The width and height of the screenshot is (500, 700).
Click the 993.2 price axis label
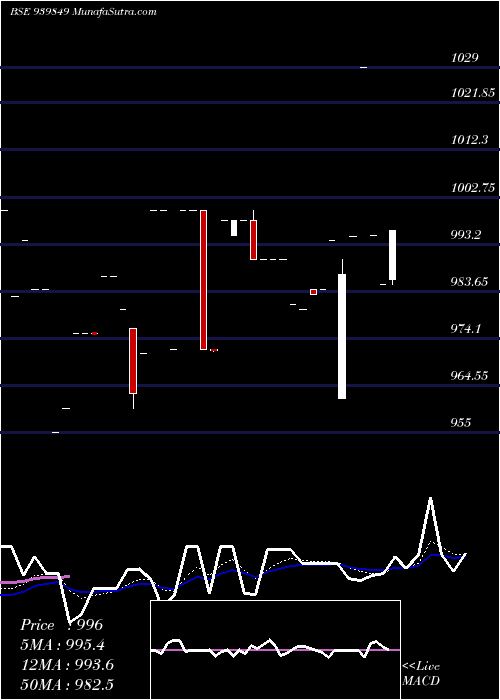466,235
